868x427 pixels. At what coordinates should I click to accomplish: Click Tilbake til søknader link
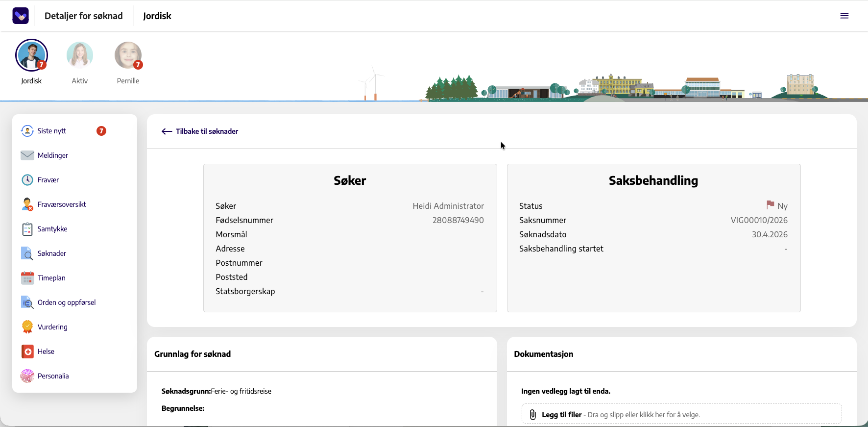click(200, 131)
